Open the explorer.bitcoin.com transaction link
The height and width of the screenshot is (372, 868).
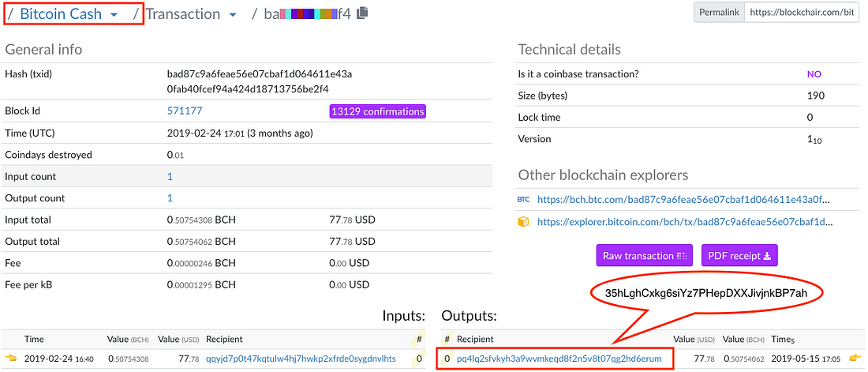685,222
